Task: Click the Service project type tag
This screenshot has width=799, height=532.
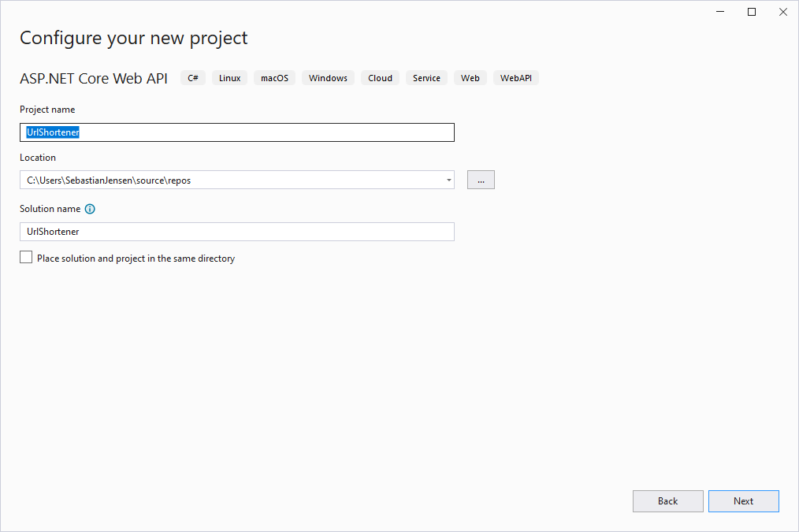Action: (426, 78)
